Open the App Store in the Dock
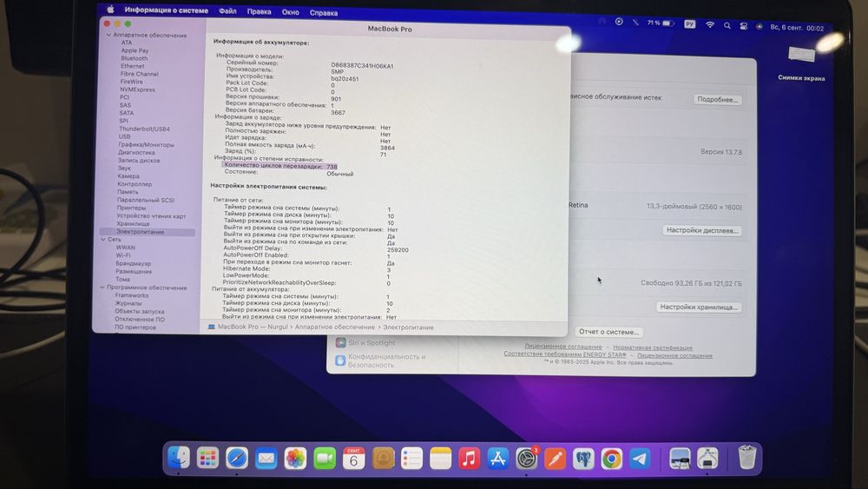Viewport: 868px width, 489px height. click(497, 459)
